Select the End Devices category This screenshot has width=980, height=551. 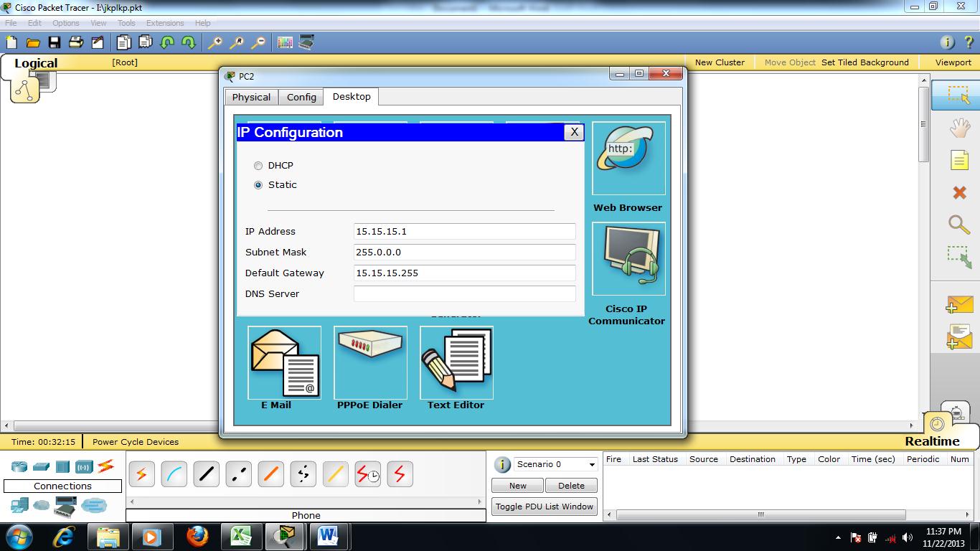click(19, 506)
